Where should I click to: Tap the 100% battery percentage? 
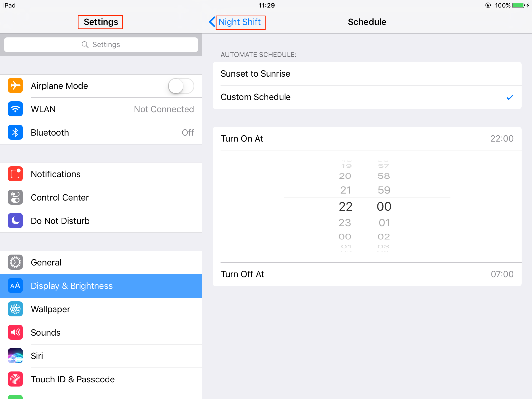pos(502,5)
